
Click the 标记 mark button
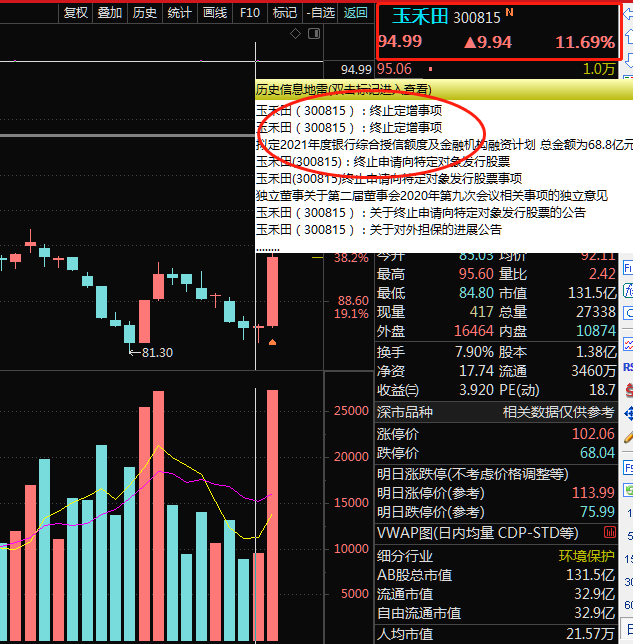point(285,13)
